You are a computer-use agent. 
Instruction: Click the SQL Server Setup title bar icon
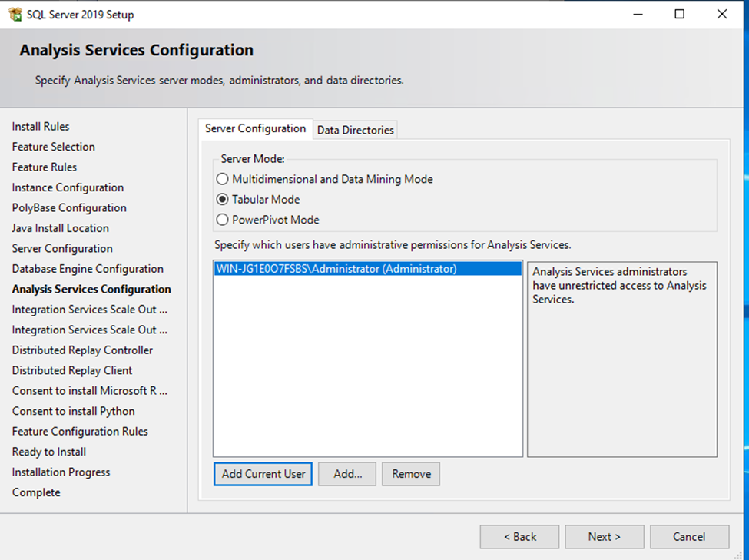pos(15,15)
